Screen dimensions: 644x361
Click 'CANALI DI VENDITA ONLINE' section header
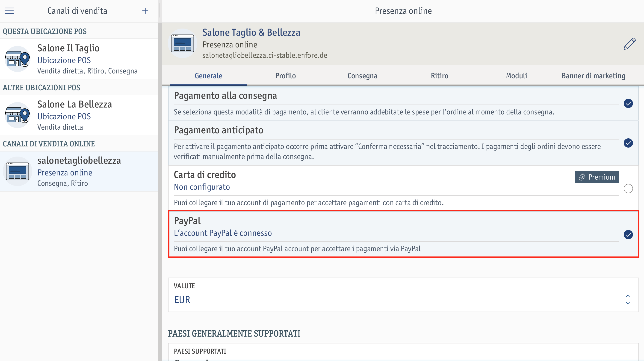[48, 144]
